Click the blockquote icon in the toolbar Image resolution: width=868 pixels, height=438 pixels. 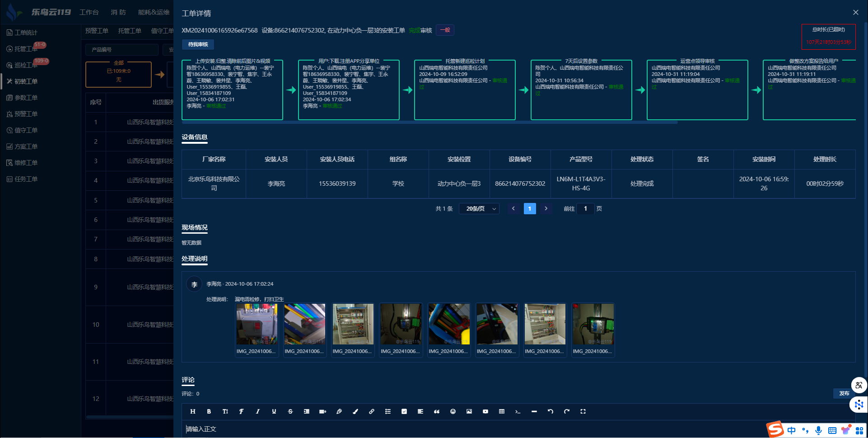point(436,411)
